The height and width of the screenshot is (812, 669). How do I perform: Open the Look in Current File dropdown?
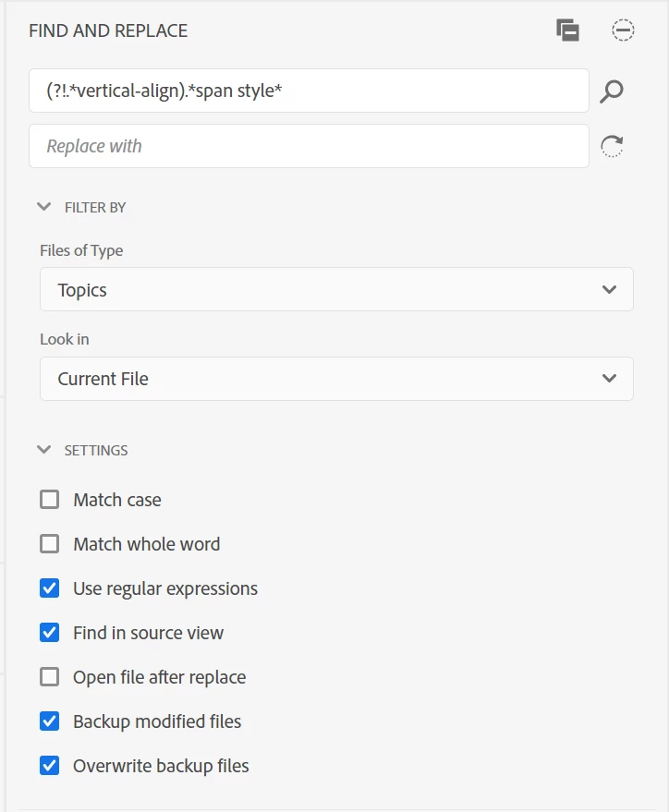[x=336, y=379]
